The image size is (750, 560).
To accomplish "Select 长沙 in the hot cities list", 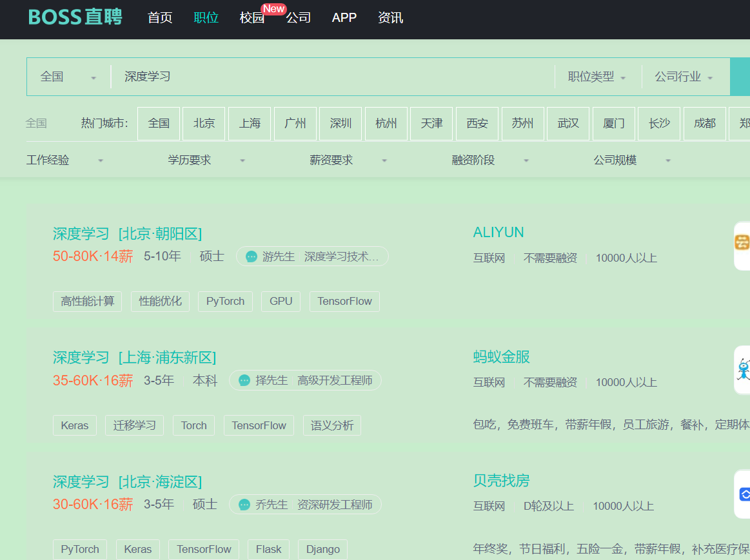I will click(x=659, y=124).
